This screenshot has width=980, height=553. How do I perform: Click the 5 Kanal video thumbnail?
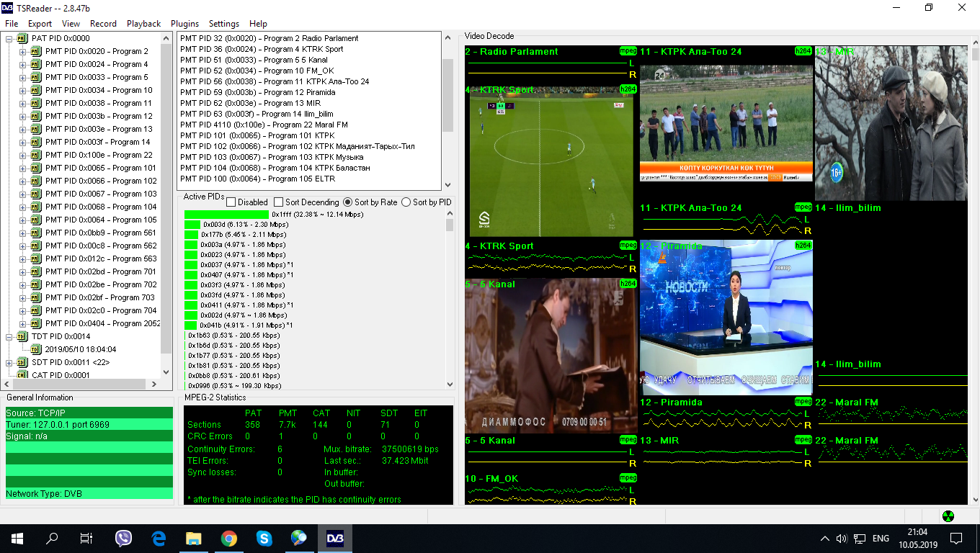click(551, 356)
